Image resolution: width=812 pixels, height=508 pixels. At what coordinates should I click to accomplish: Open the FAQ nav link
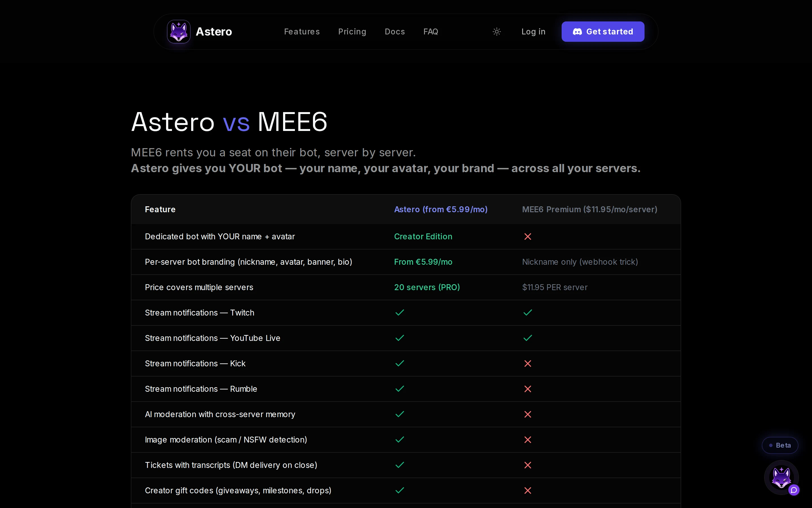431,32
